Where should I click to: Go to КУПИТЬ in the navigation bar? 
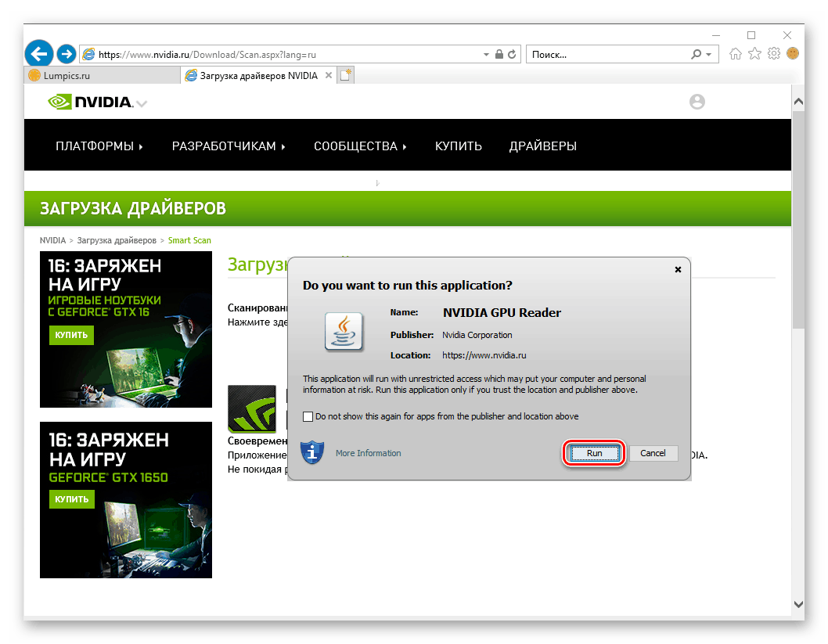(x=459, y=146)
